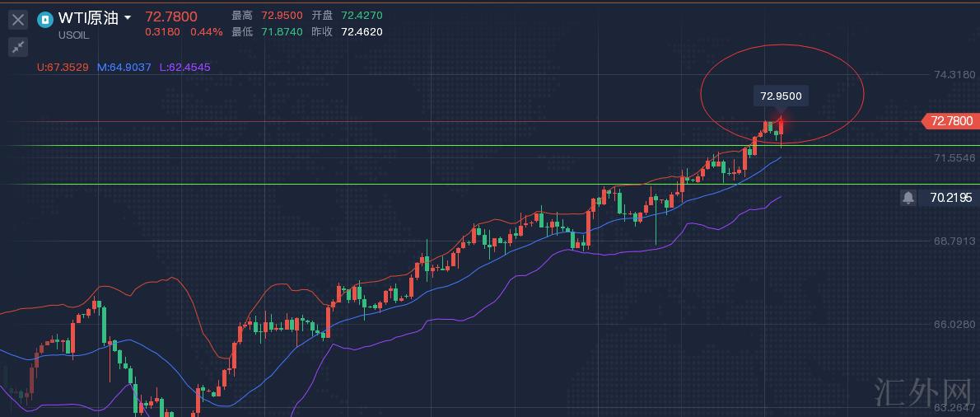
Task: Click the 汇外网 watermark logo
Action: click(922, 390)
